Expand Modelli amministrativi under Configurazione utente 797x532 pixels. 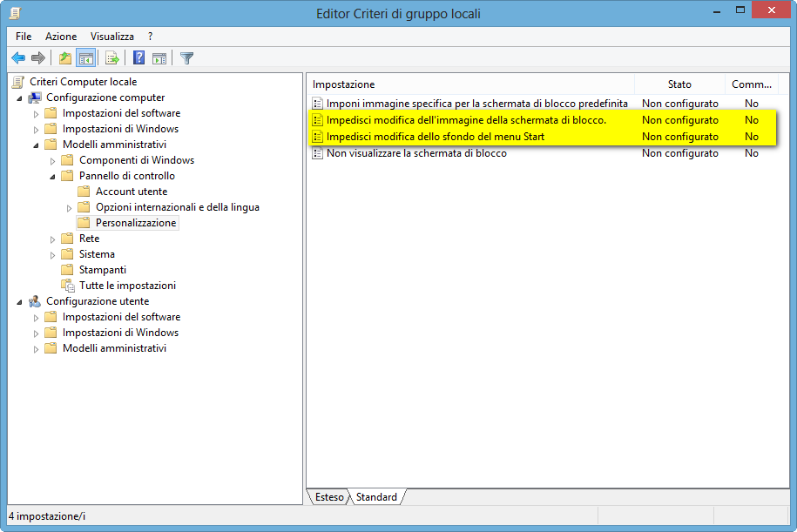point(36,349)
